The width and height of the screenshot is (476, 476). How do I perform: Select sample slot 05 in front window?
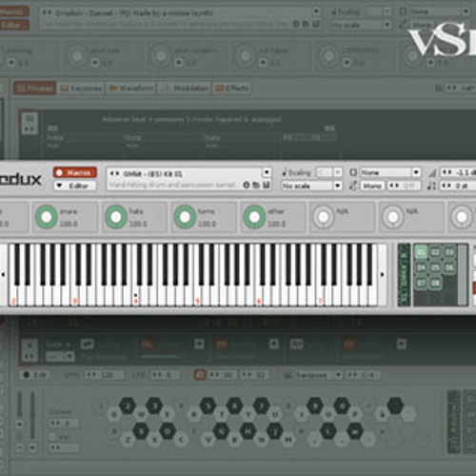click(435, 268)
